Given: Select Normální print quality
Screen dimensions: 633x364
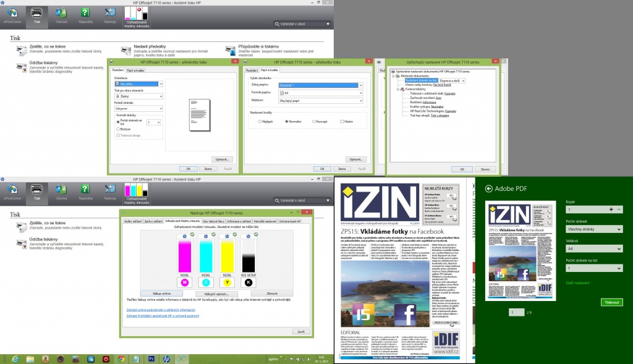Looking at the screenshot, I should (x=287, y=122).
